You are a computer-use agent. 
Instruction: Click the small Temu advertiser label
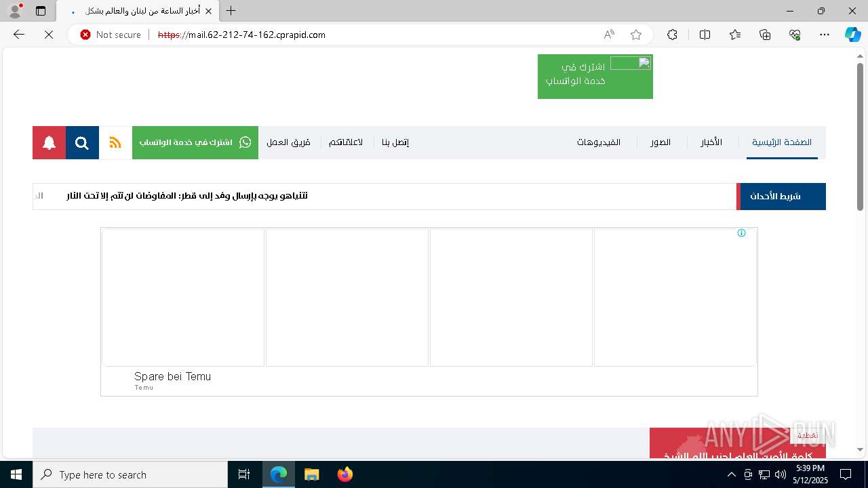pos(144,388)
